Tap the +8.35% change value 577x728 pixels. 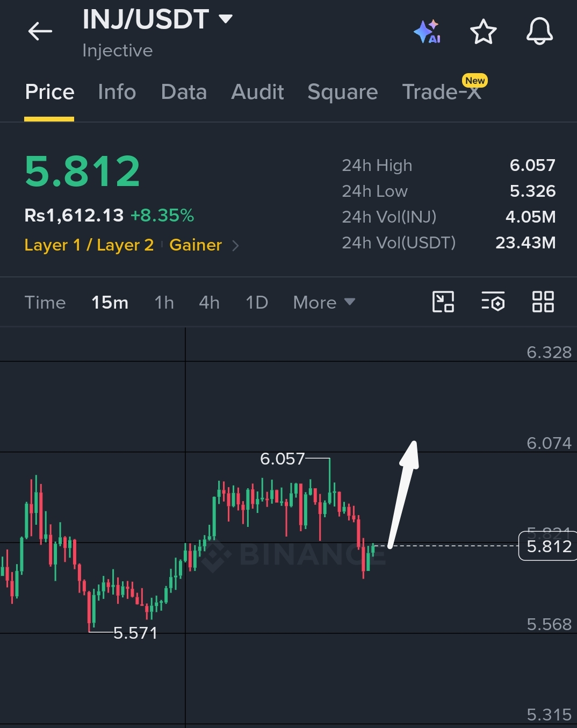162,216
